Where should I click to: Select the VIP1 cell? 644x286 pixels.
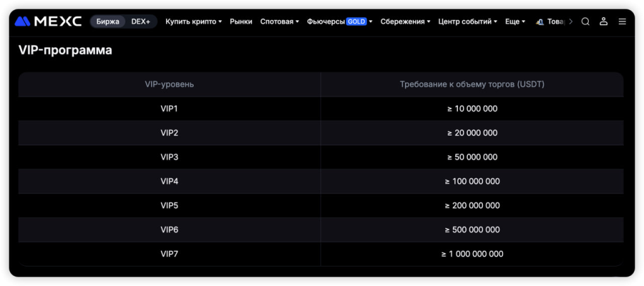169,108
